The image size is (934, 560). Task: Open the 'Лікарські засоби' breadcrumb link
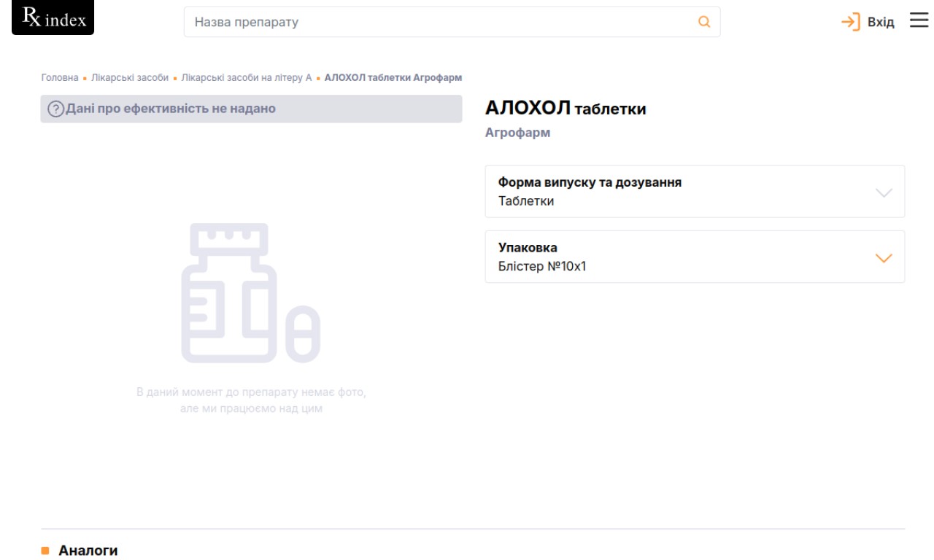tap(130, 77)
